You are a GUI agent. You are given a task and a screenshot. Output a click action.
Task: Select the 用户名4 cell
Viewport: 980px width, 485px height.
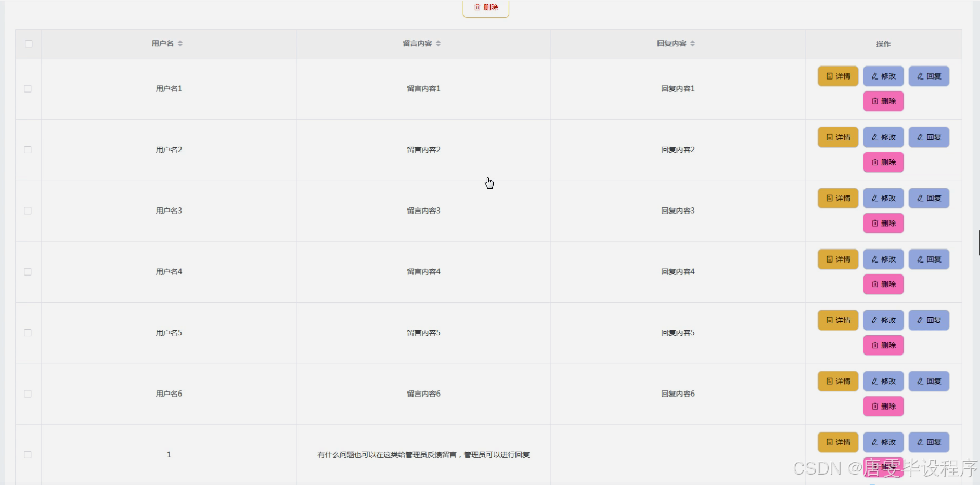pos(169,272)
